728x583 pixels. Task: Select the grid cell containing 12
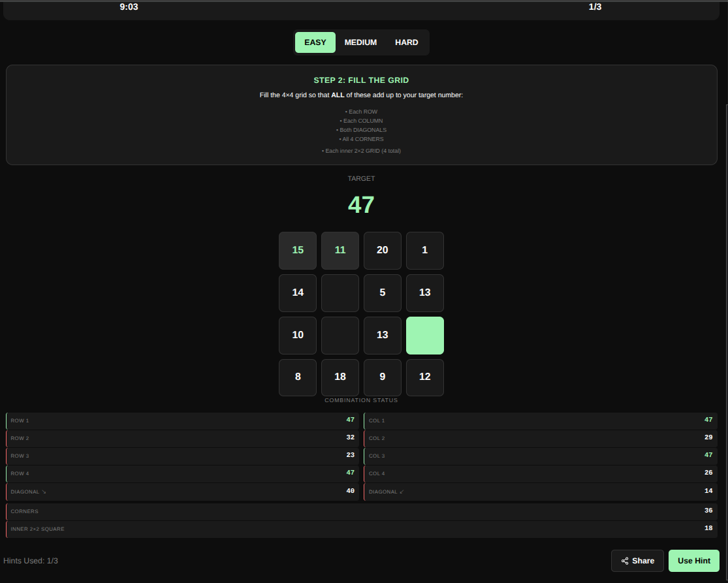[424, 377]
